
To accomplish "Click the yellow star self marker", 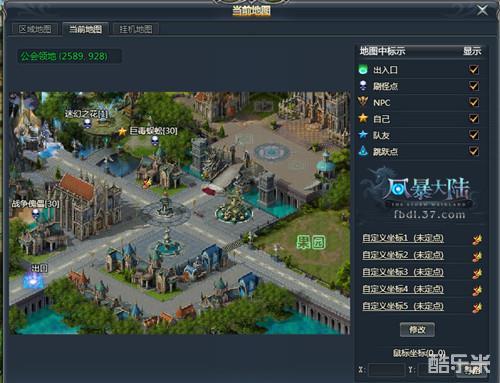I will coord(122,131).
